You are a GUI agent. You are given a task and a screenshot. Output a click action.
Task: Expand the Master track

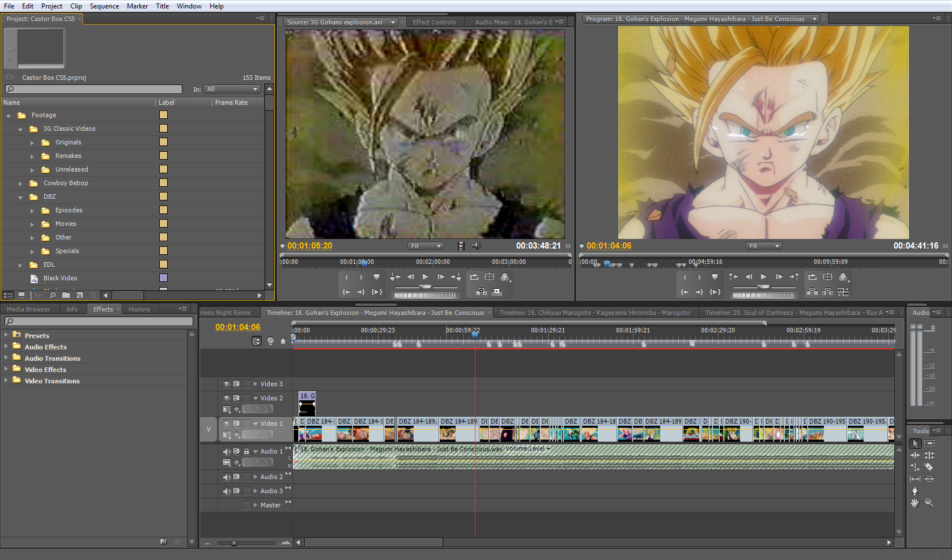tap(256, 505)
